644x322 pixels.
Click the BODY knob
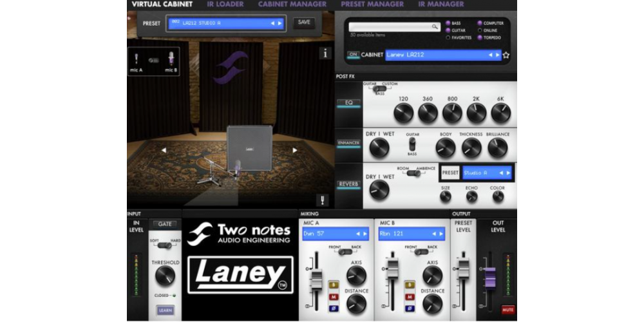click(446, 148)
